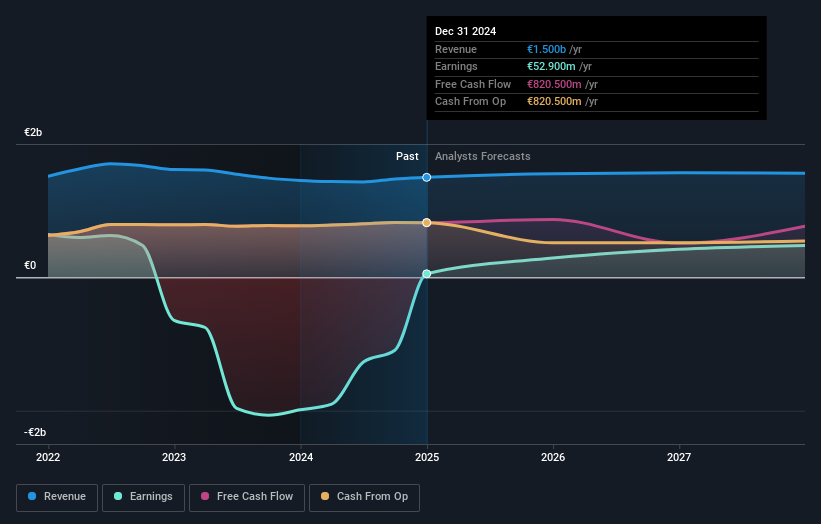Click the €1.500b revenue value in tooltip
Screen dimensions: 821x524
click(546, 49)
